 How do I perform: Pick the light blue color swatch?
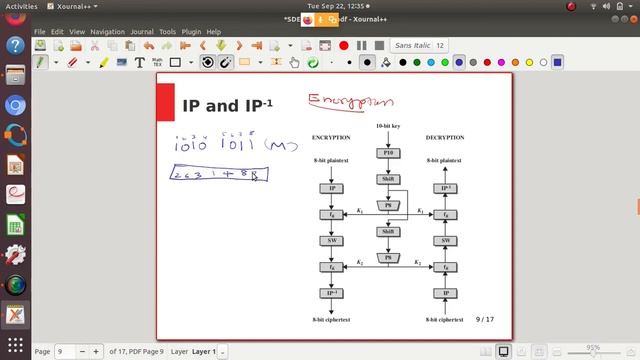click(431, 62)
